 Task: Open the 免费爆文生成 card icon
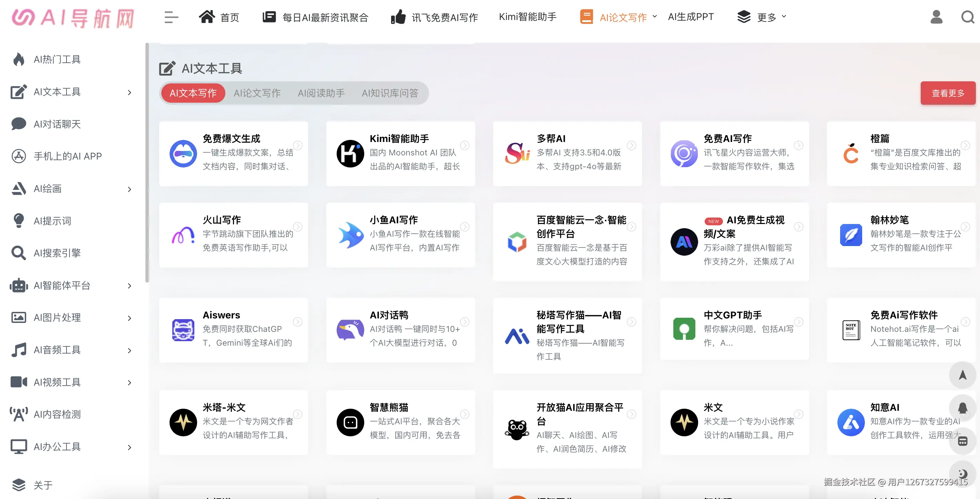(x=183, y=153)
